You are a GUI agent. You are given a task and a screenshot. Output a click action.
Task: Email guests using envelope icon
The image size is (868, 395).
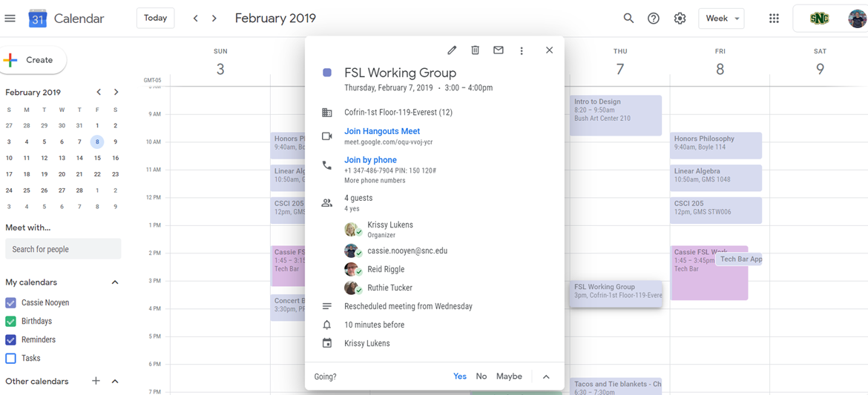[499, 50]
